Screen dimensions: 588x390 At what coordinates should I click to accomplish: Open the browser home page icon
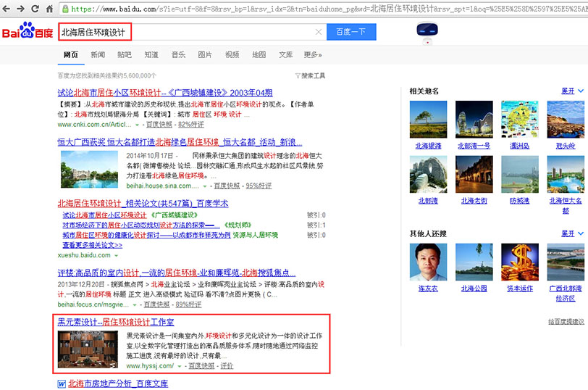[49, 9]
